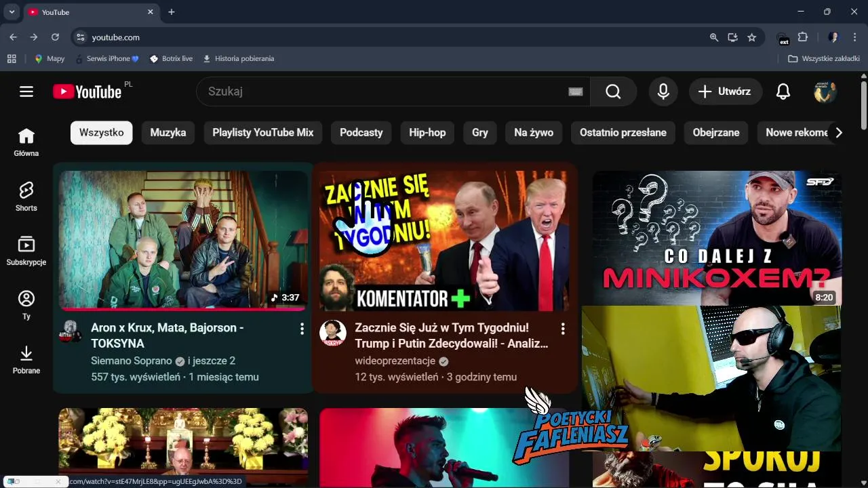This screenshot has height=488, width=868.
Task: Open options menu for the TOKSYNA video
Action: tap(302, 329)
